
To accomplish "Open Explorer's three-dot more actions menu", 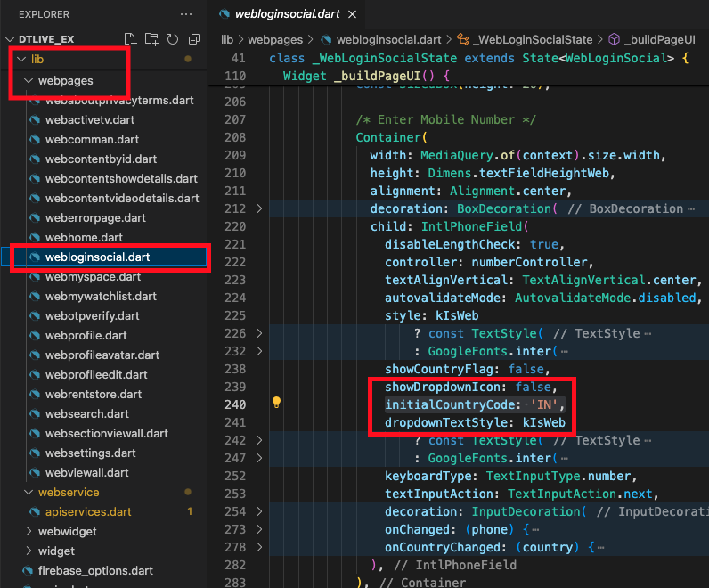I will tap(185, 14).
